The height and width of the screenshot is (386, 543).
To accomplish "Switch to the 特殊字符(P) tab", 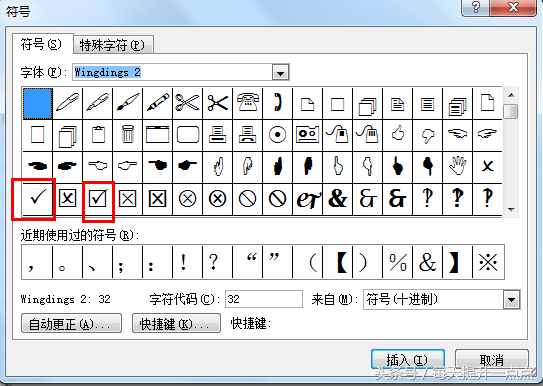I will tap(113, 45).
